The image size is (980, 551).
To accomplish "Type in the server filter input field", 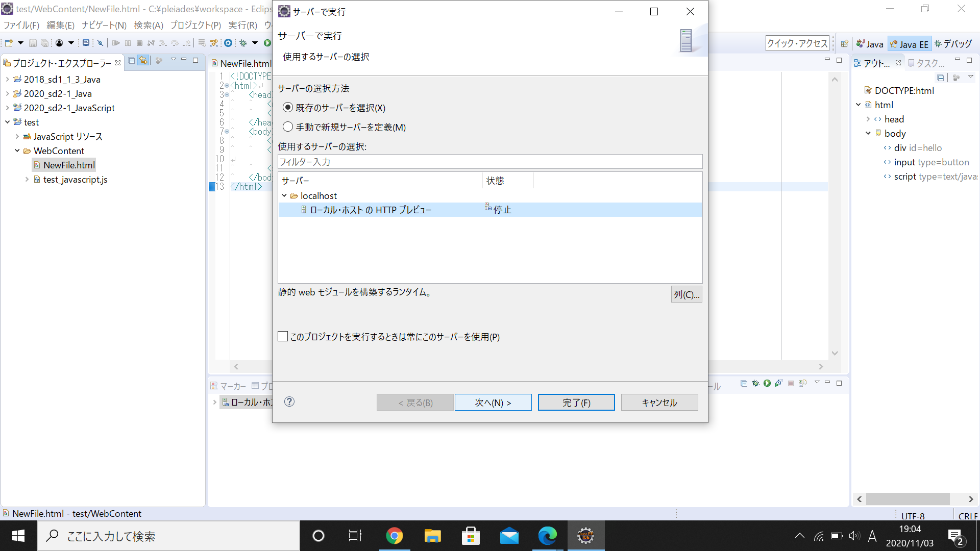I will [489, 162].
